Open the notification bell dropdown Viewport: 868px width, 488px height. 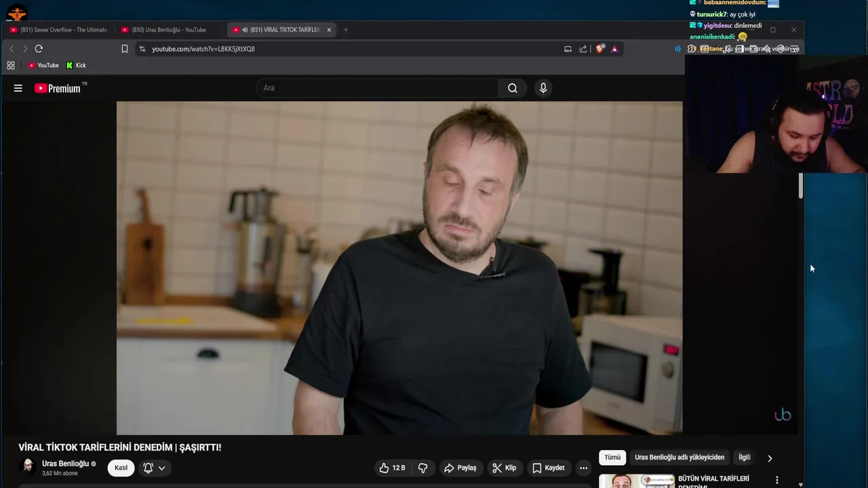coord(154,468)
